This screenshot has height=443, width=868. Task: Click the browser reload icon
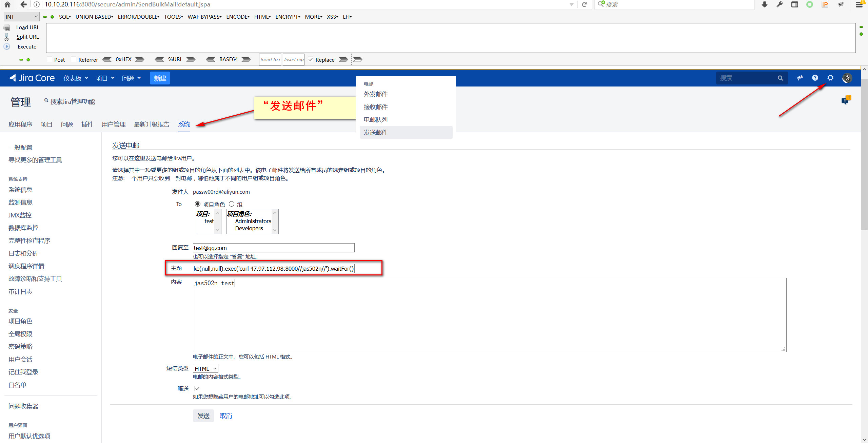point(584,4)
